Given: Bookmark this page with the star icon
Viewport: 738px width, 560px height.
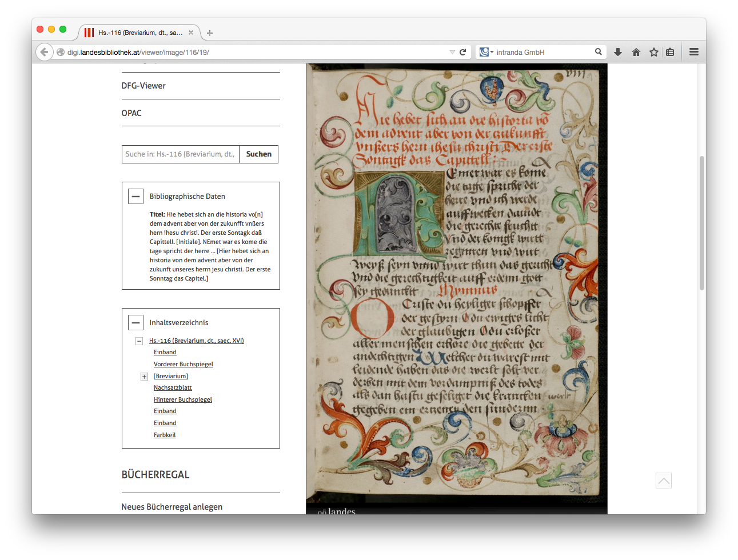Looking at the screenshot, I should click(654, 52).
